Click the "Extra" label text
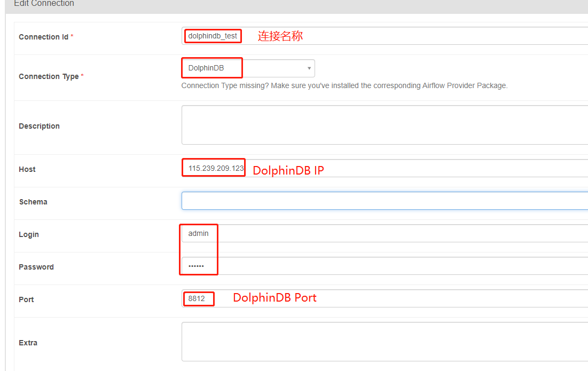Image resolution: width=588 pixels, height=371 pixels. [x=28, y=343]
